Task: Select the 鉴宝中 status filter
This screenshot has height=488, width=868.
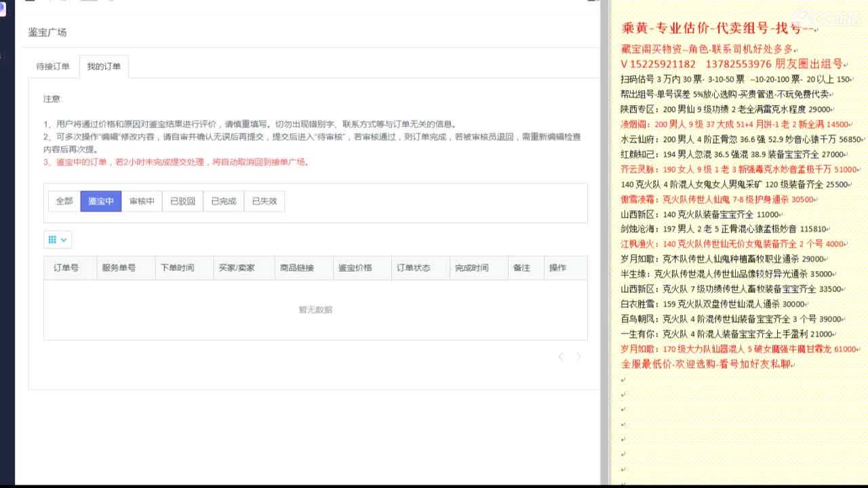Action: click(101, 201)
